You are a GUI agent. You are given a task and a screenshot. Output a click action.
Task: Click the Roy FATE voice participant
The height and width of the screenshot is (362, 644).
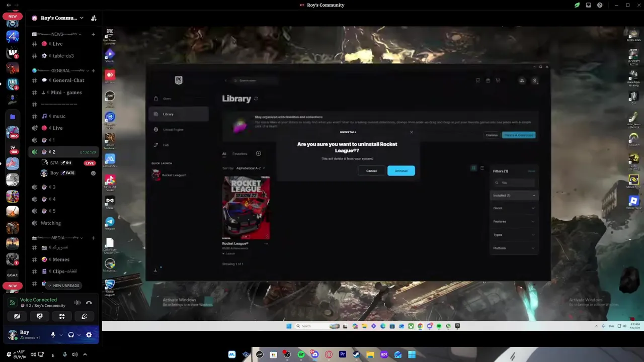point(69,173)
